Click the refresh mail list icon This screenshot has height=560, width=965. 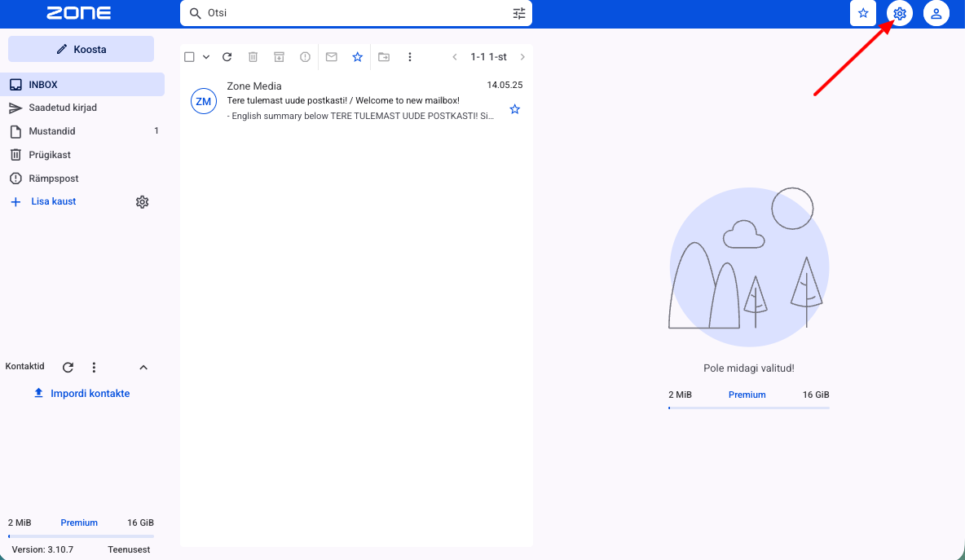tap(227, 56)
